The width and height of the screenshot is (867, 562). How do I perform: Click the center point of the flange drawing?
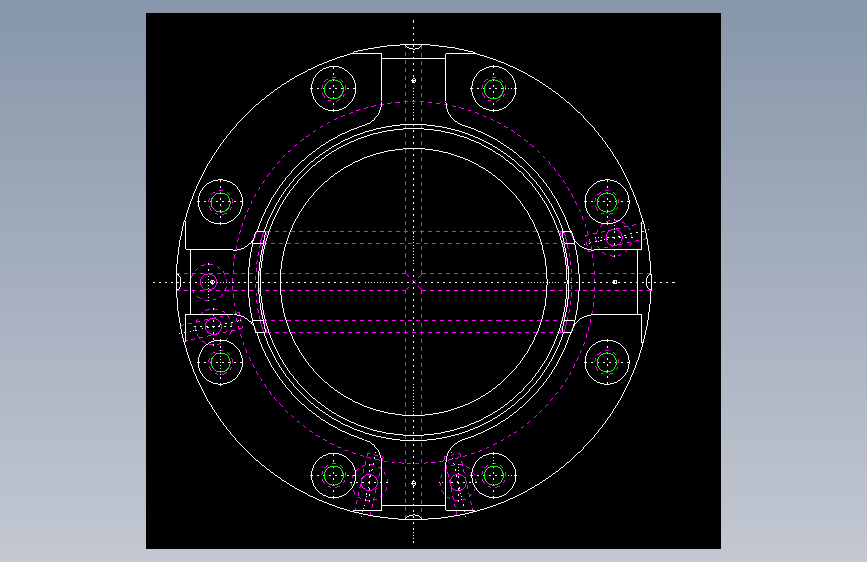tap(414, 282)
